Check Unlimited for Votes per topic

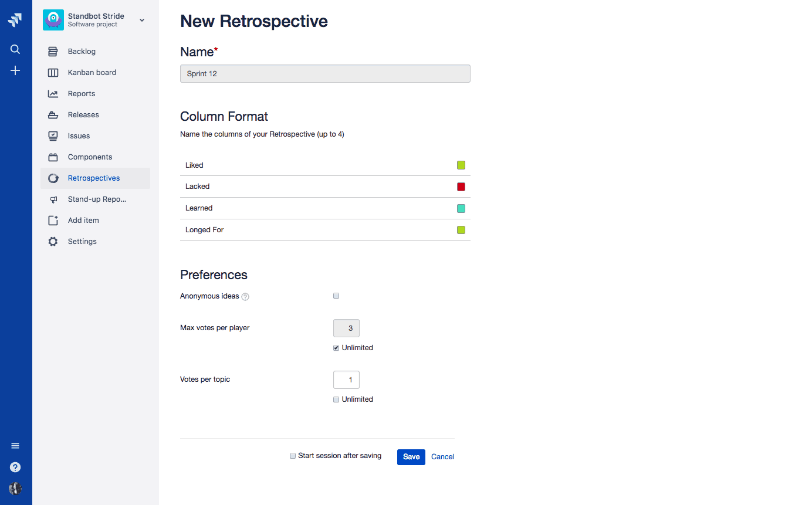[336, 399]
